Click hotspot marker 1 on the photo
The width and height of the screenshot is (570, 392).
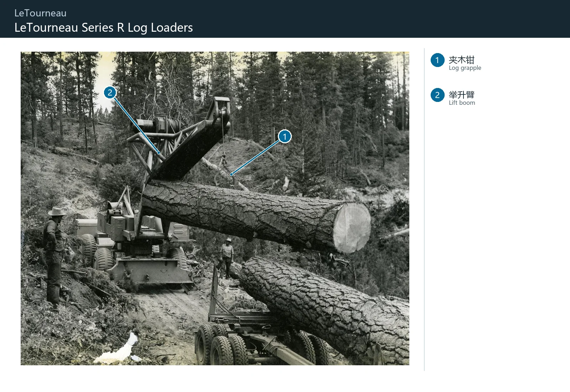point(285,136)
